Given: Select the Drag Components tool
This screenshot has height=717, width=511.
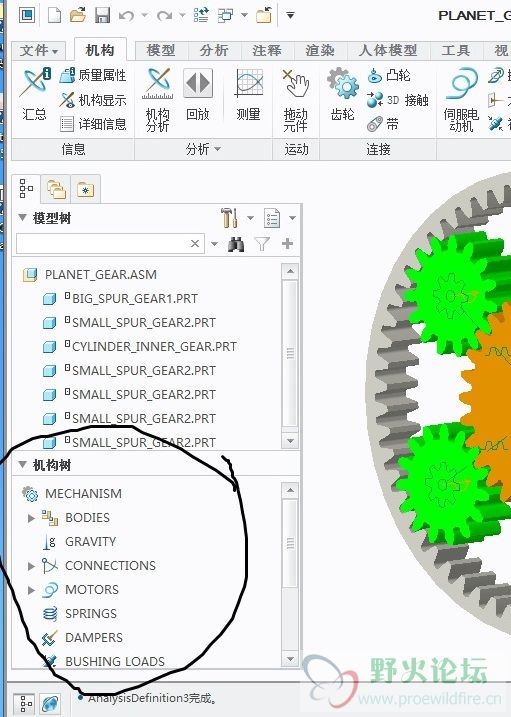Looking at the screenshot, I should [296, 100].
